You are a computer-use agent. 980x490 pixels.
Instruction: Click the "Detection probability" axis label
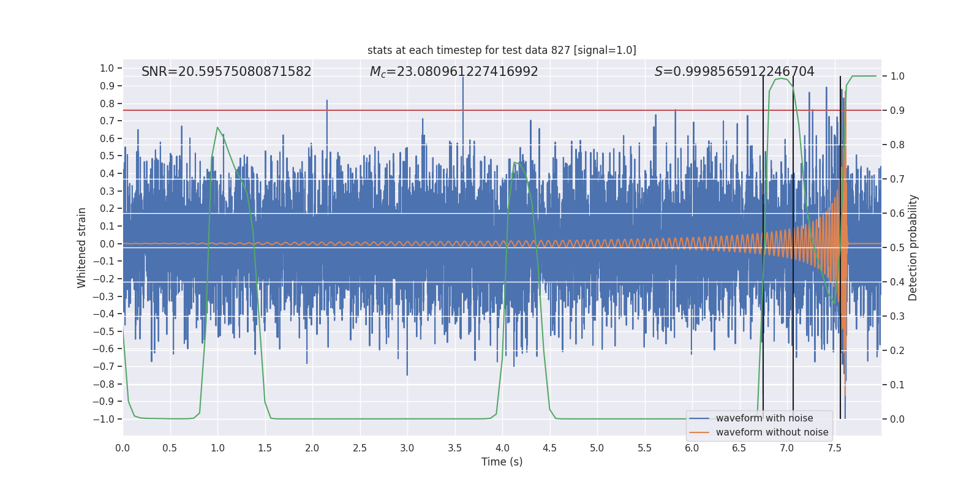click(913, 247)
